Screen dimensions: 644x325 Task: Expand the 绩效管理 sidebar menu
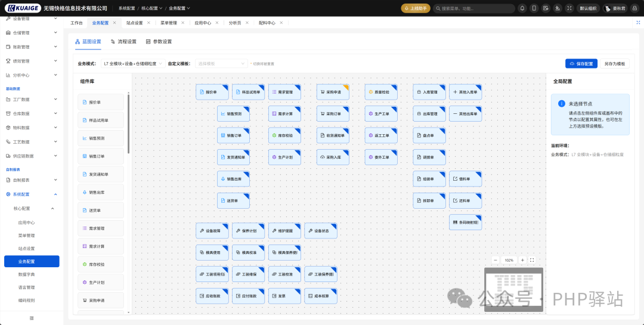click(x=32, y=61)
